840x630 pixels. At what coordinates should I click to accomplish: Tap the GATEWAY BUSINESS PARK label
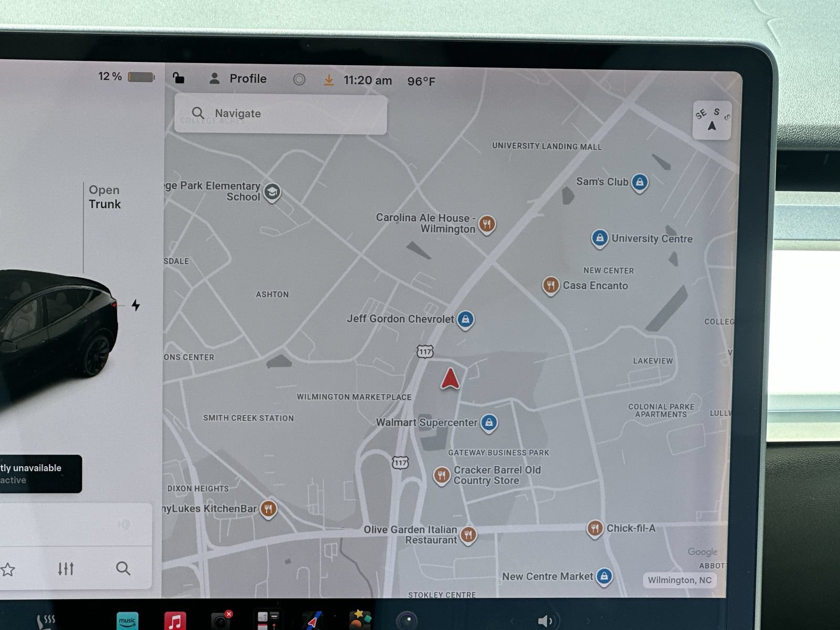point(498,453)
